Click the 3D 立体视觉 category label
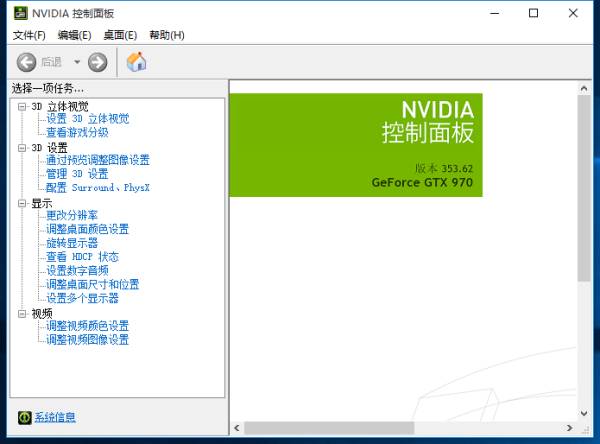Screen dimensions: 600x444 tap(60, 106)
